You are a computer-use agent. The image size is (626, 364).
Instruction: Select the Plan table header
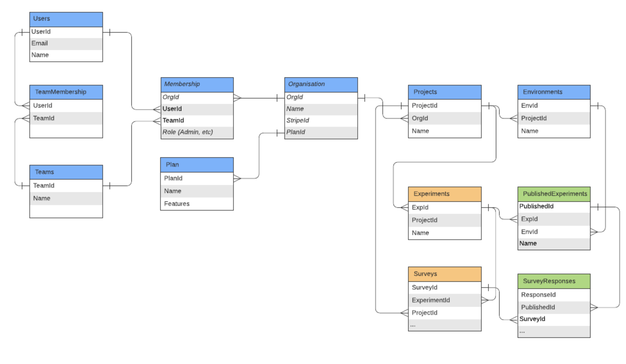tap(197, 165)
